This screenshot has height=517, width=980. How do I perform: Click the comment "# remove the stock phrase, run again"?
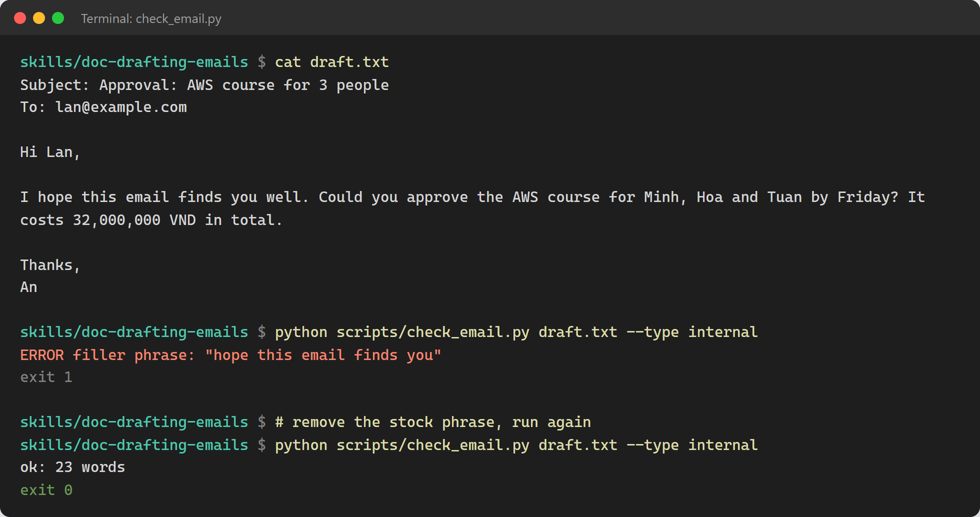(x=433, y=423)
